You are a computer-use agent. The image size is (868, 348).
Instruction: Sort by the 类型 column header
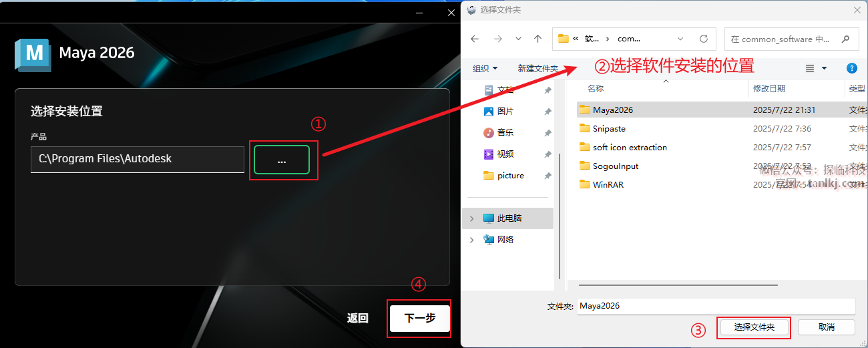(857, 88)
